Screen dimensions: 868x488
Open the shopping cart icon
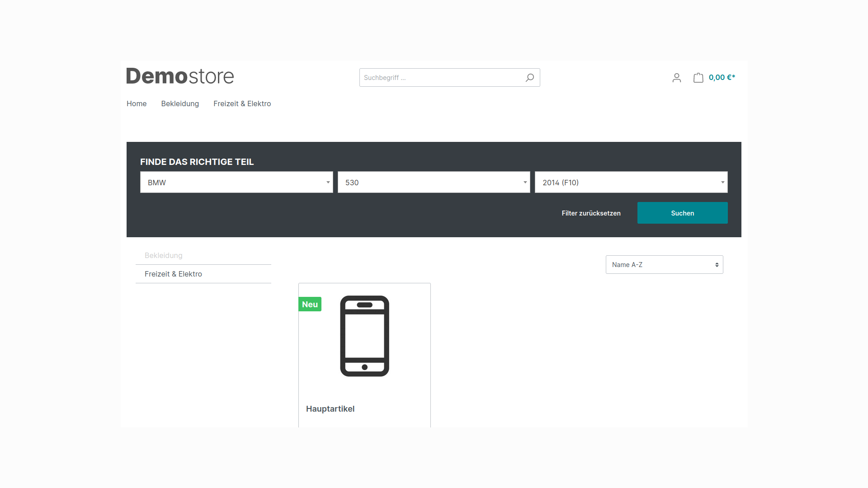[698, 78]
